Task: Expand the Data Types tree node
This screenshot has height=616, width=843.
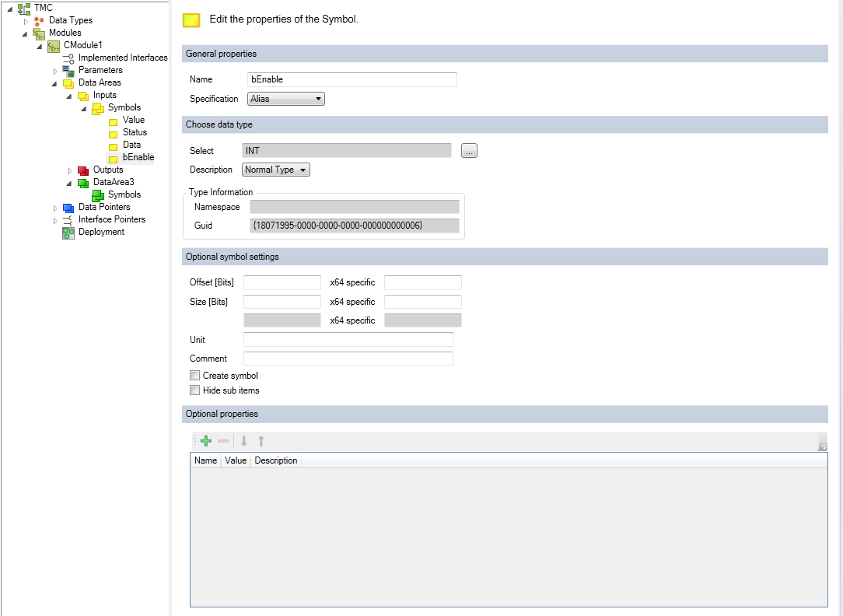Action: pos(25,22)
